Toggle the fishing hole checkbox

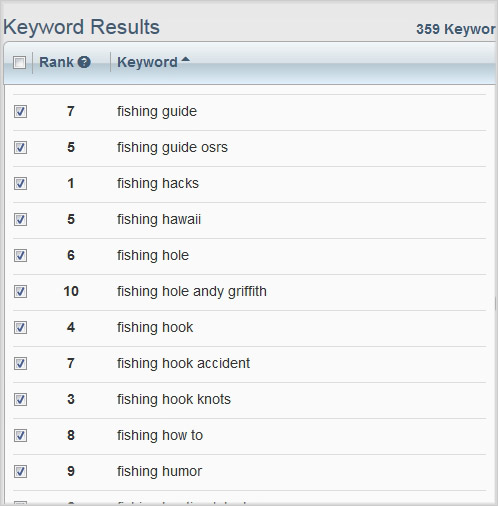(x=20, y=255)
